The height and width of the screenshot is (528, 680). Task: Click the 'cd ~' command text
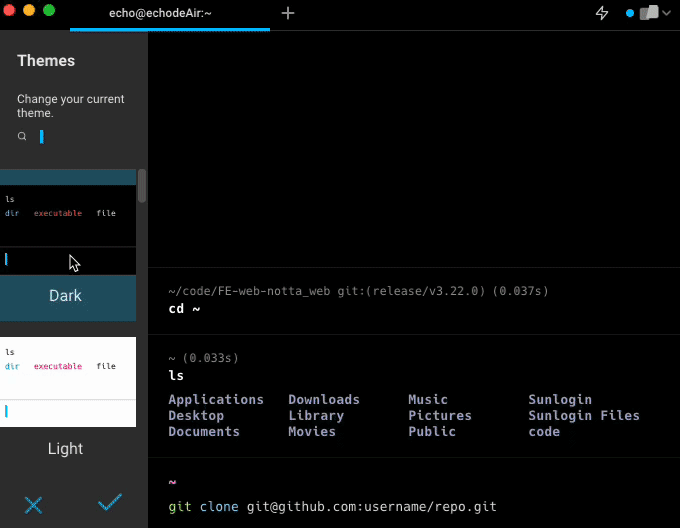tap(184, 309)
